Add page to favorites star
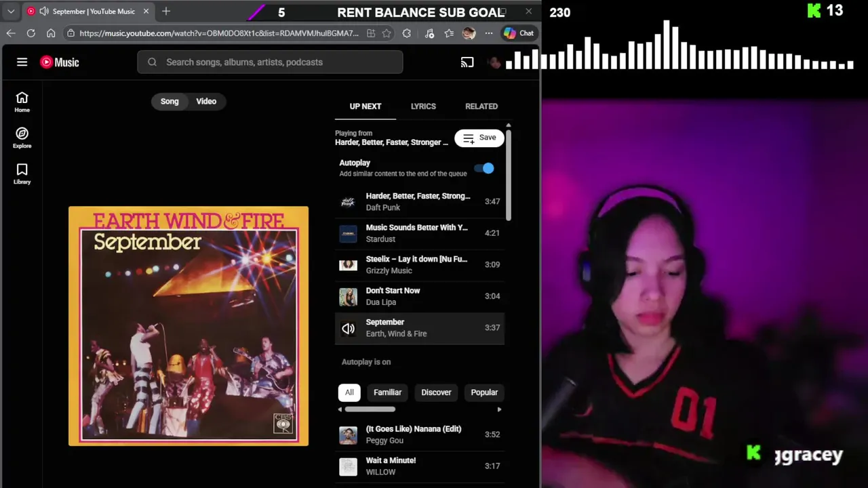The width and height of the screenshot is (868, 488). click(x=387, y=33)
